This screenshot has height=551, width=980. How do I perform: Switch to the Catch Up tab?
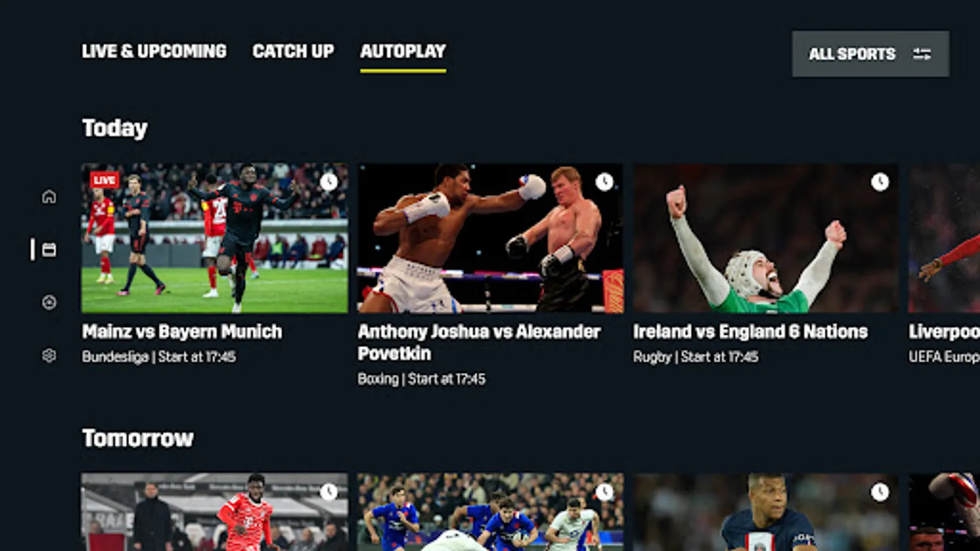pos(293,51)
